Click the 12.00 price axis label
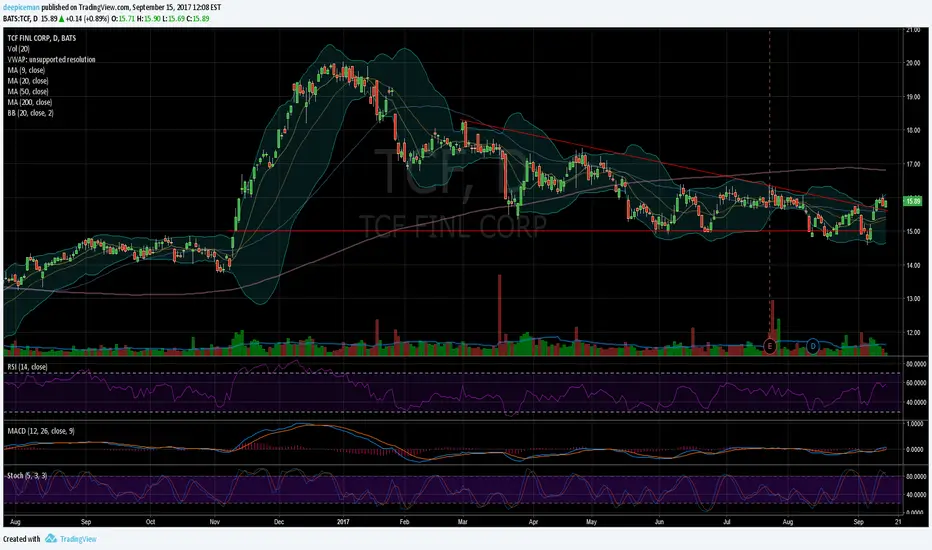The width and height of the screenshot is (932, 550). [912, 332]
